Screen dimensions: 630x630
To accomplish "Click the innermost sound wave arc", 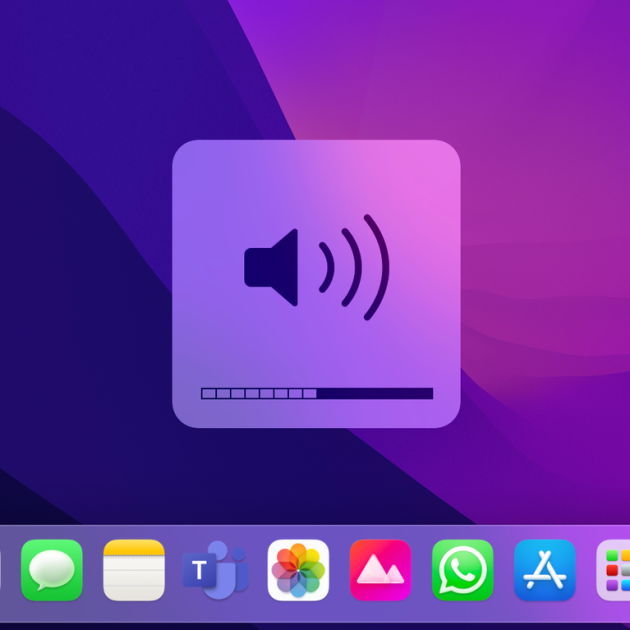I will tap(327, 267).
